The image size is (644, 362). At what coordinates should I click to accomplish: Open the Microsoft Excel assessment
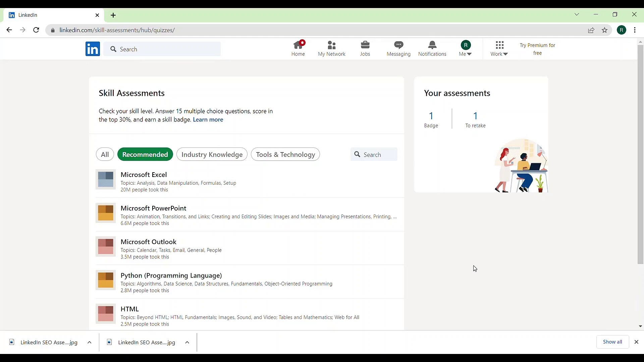click(144, 175)
